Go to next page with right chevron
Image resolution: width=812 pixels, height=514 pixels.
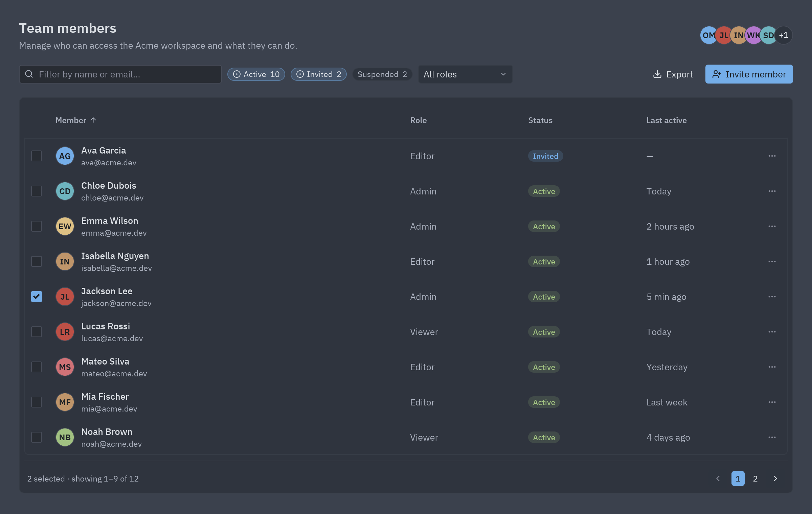coord(775,478)
